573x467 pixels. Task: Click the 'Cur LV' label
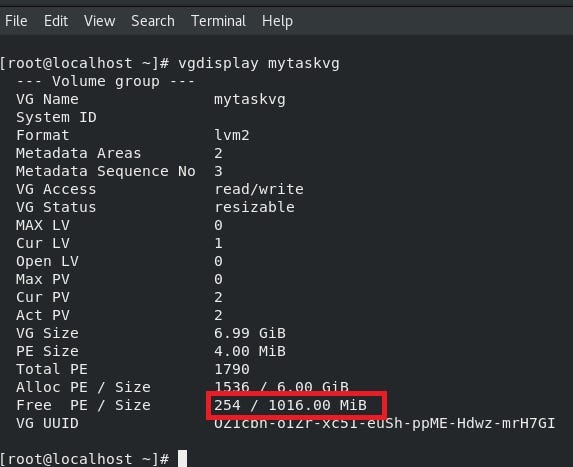click(x=43, y=243)
